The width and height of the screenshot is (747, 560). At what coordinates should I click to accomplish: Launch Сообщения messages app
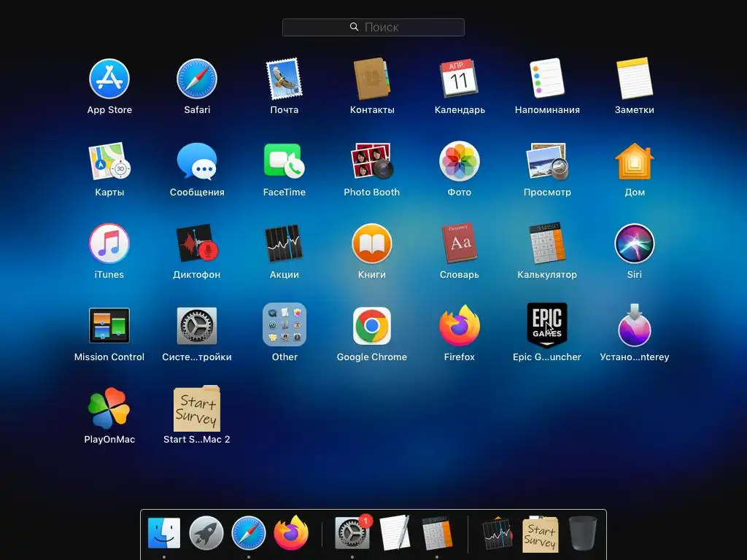[197, 161]
